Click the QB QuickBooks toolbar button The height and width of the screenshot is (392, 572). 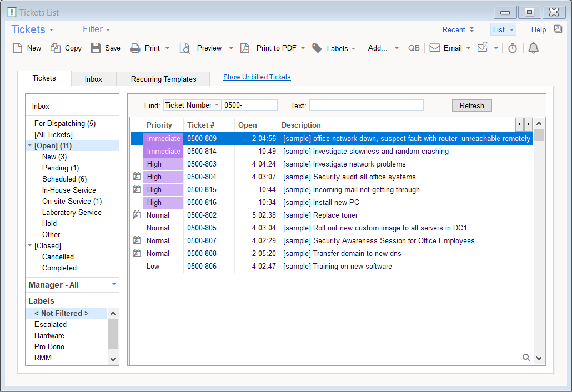[414, 48]
